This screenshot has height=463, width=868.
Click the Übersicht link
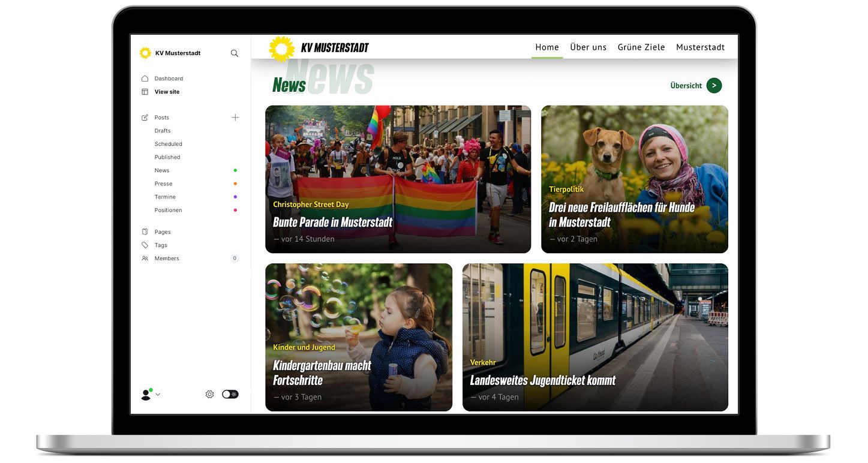point(686,86)
